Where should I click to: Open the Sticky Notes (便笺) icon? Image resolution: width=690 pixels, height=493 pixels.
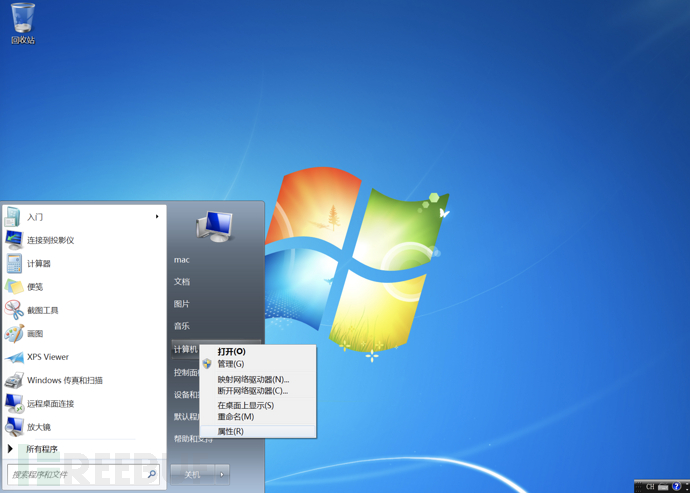pos(14,287)
